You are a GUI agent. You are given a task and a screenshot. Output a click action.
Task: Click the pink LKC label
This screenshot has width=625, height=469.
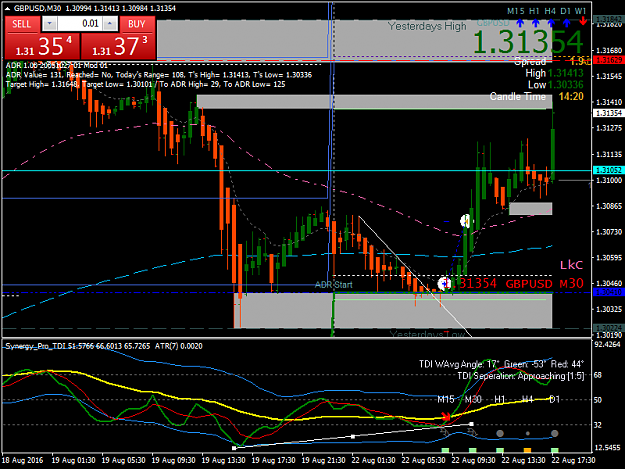(571, 265)
